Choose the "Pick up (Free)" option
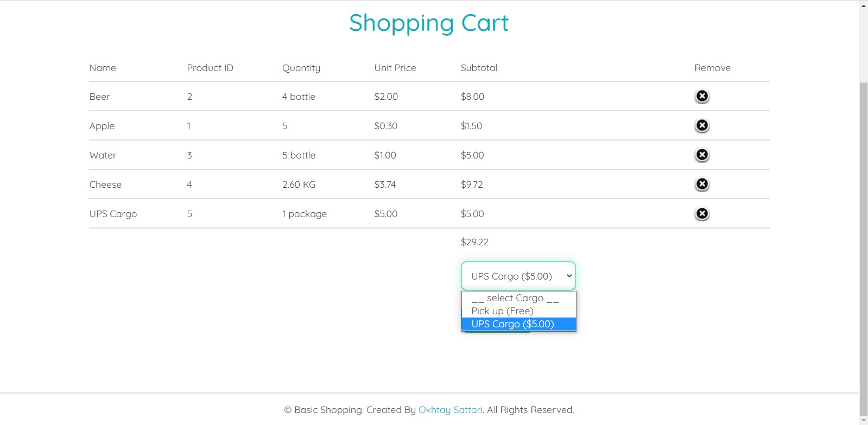 (x=503, y=311)
